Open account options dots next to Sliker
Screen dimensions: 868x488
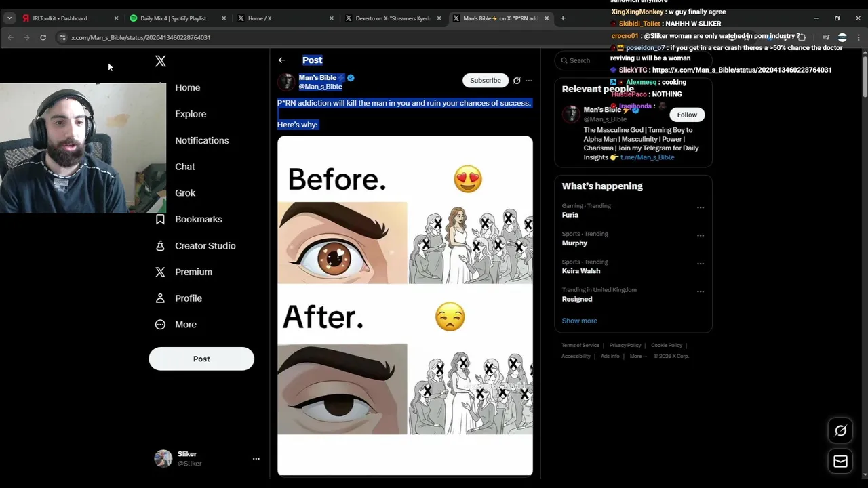click(x=256, y=459)
